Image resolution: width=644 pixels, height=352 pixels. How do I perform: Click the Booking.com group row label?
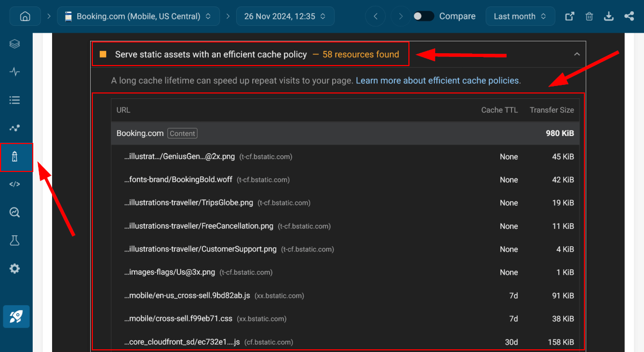pos(140,133)
